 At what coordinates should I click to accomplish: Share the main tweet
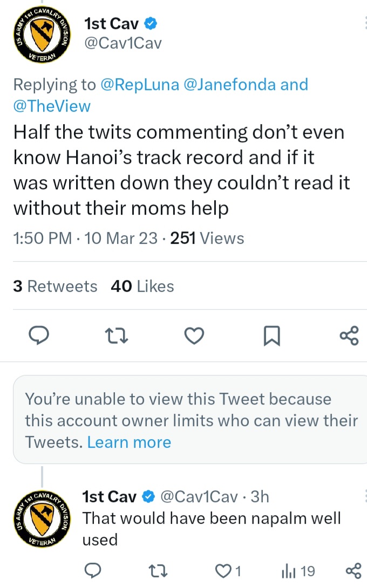tap(349, 336)
